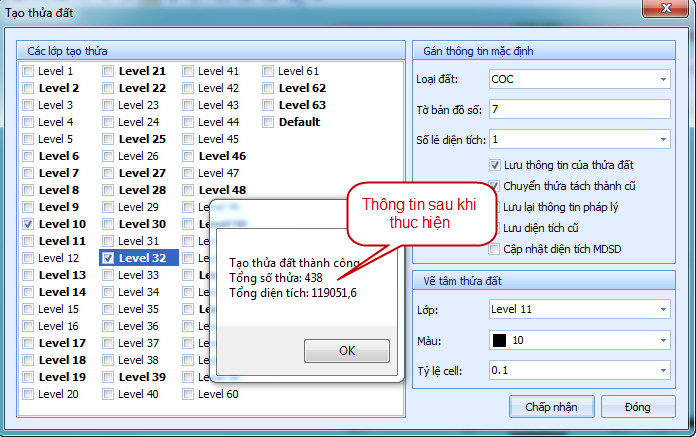Toggle Lưu thông tin của thửa đất

pos(495,165)
